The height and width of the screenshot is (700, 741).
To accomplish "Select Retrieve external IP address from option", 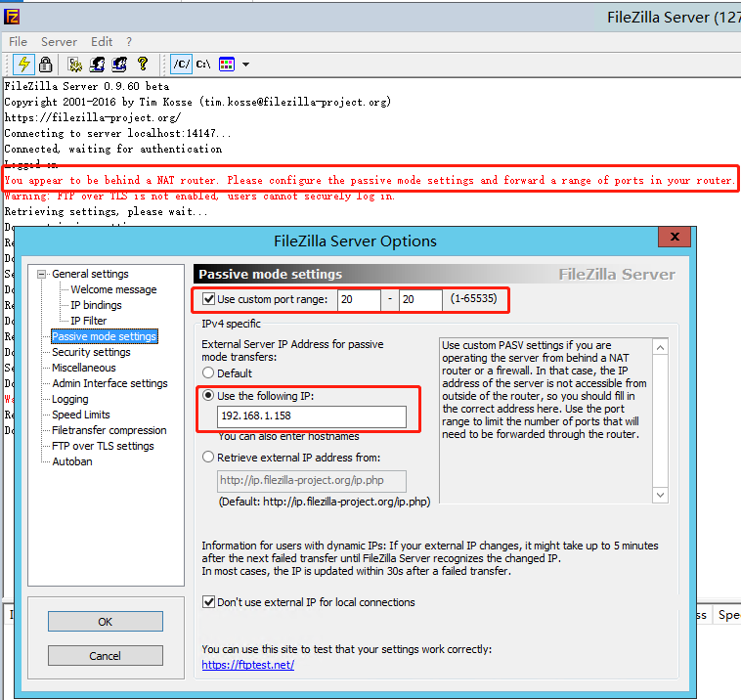I will pos(208,458).
